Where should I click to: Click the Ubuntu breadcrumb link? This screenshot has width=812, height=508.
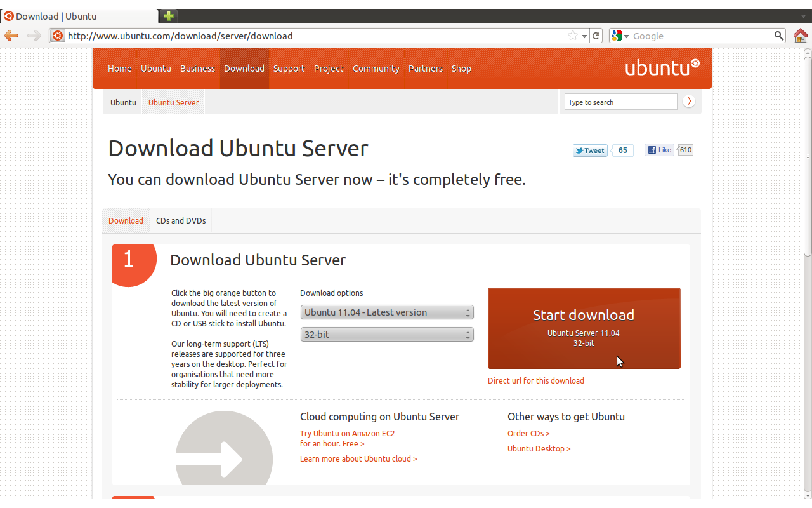pyautogui.click(x=123, y=102)
